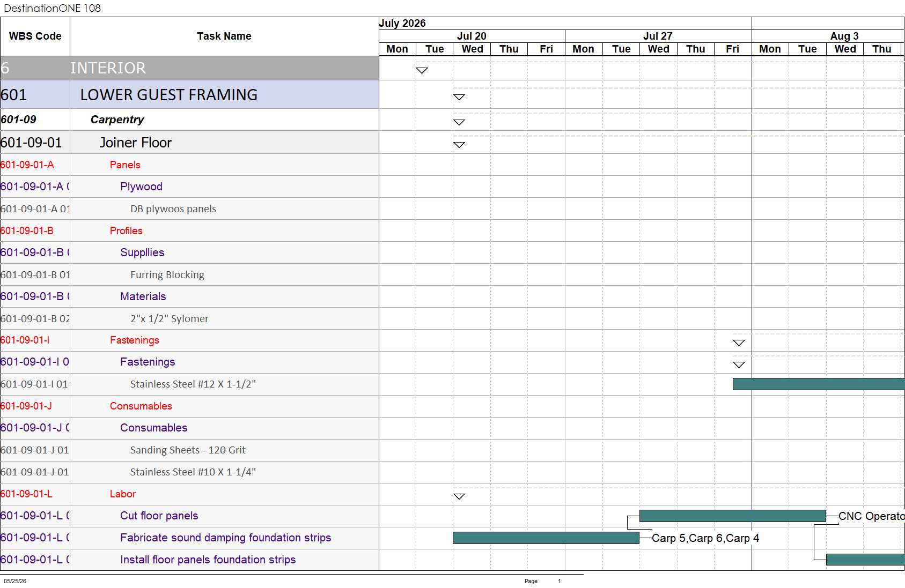Select the Profiles task row
The height and width of the screenshot is (588, 905).
click(189, 230)
